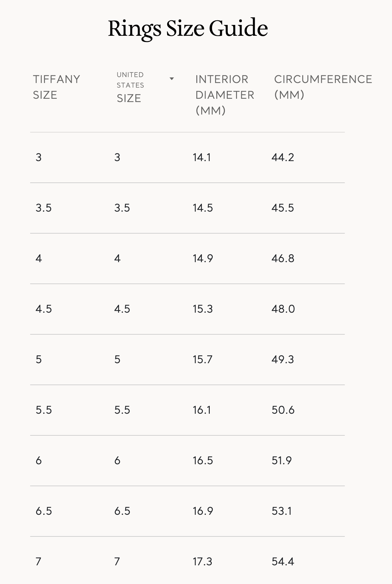The width and height of the screenshot is (392, 584).
Task: Select US size 7 cell
Action: pyautogui.click(x=117, y=562)
